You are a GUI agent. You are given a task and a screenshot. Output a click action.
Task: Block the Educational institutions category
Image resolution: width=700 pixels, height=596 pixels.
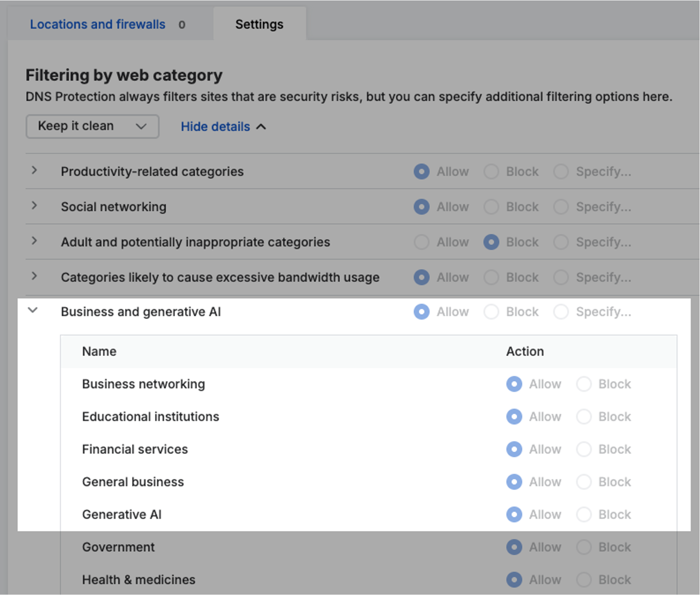(584, 417)
